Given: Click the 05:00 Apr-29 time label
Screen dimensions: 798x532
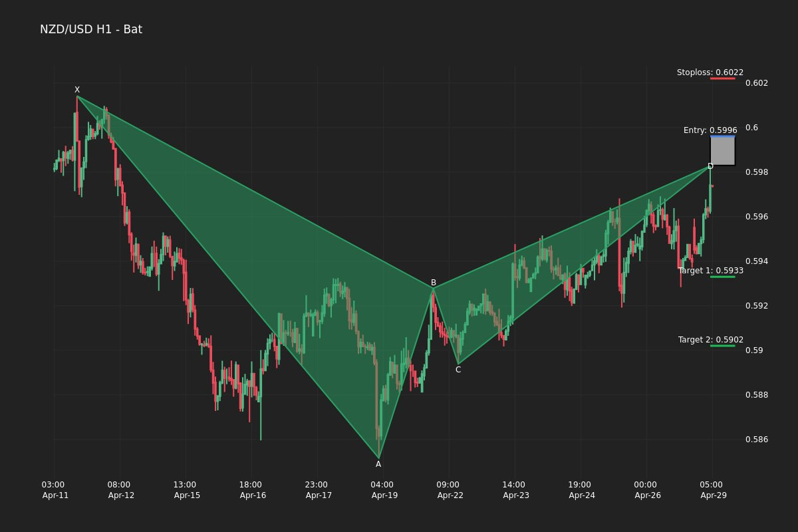Looking at the screenshot, I should pyautogui.click(x=712, y=490).
